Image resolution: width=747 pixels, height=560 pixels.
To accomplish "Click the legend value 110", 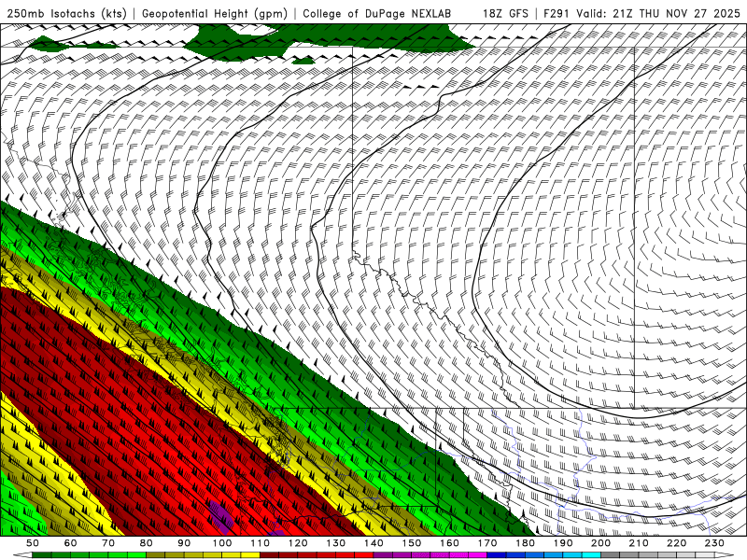I will [260, 543].
